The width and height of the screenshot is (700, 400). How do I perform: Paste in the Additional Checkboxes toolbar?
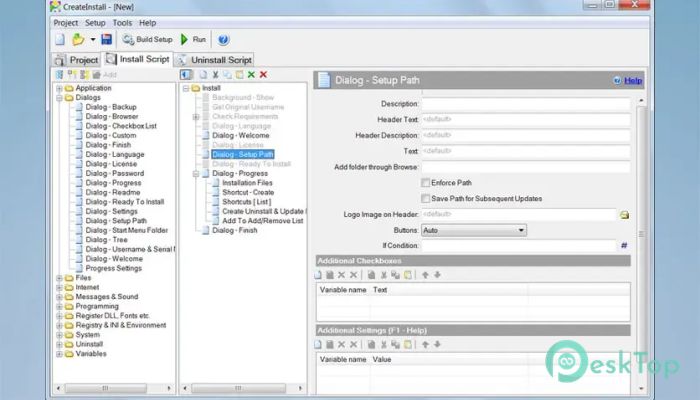408,275
